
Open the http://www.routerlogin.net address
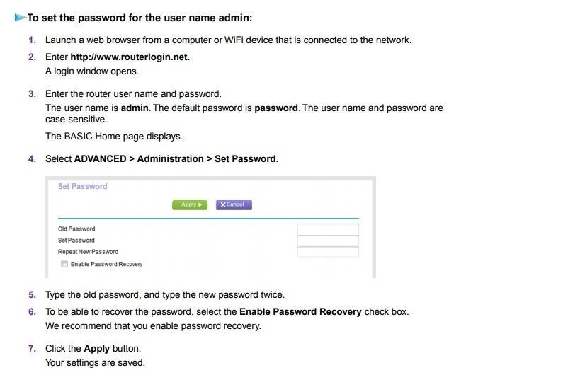(129, 57)
